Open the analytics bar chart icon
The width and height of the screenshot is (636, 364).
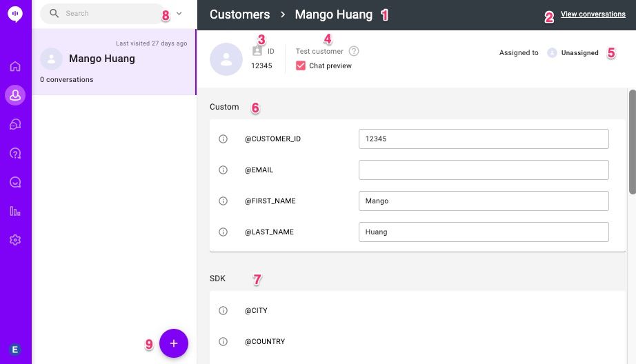click(x=15, y=211)
